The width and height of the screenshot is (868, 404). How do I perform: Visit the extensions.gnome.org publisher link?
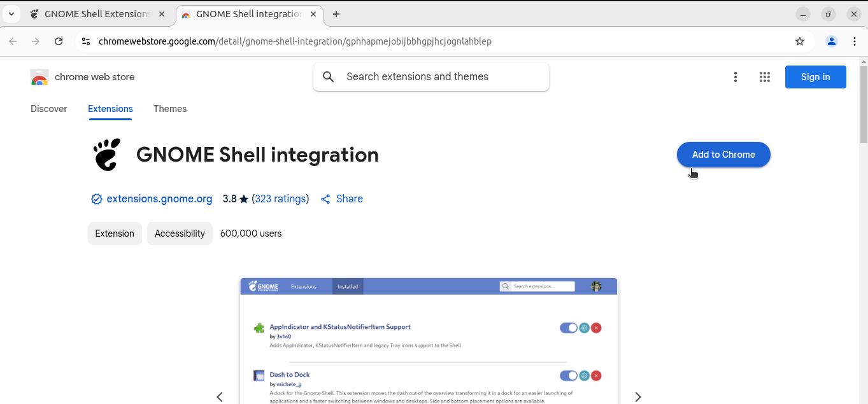(159, 199)
